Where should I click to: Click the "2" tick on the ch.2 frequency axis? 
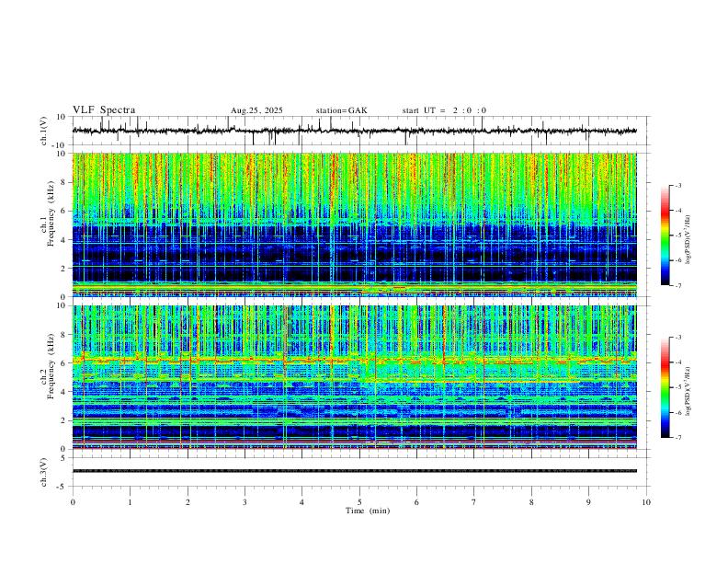64,420
